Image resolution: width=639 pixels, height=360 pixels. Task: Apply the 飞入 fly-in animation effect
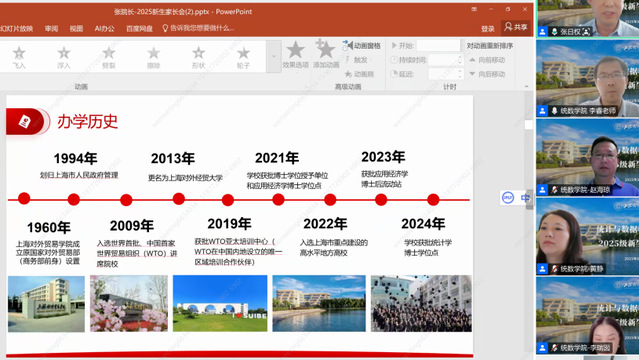click(19, 57)
